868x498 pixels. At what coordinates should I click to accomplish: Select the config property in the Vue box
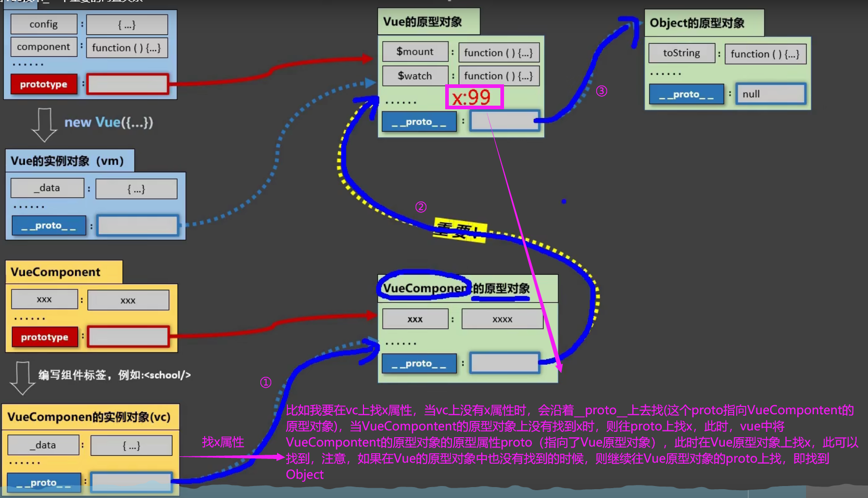tap(44, 24)
